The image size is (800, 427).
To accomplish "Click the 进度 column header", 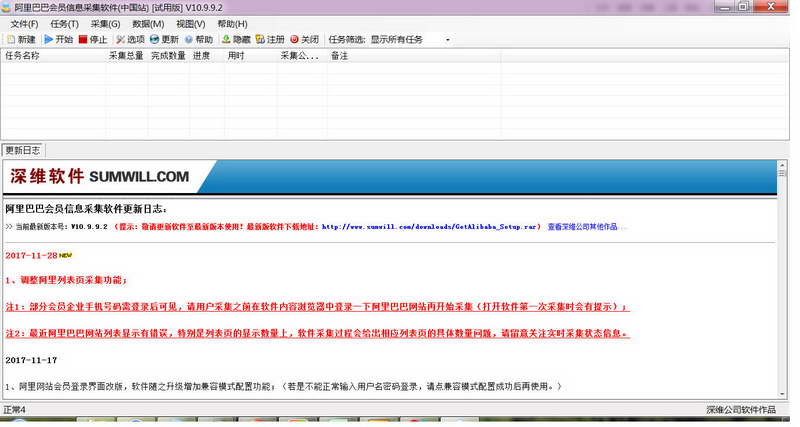I will (207, 56).
